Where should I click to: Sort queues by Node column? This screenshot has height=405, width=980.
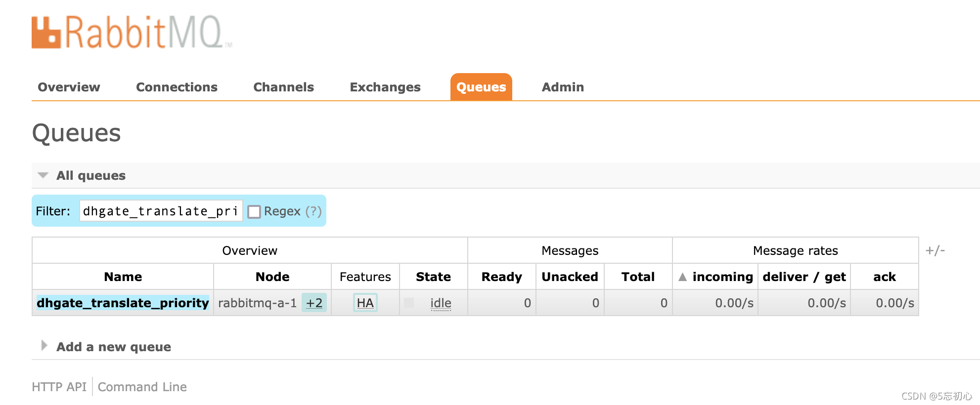(x=272, y=277)
